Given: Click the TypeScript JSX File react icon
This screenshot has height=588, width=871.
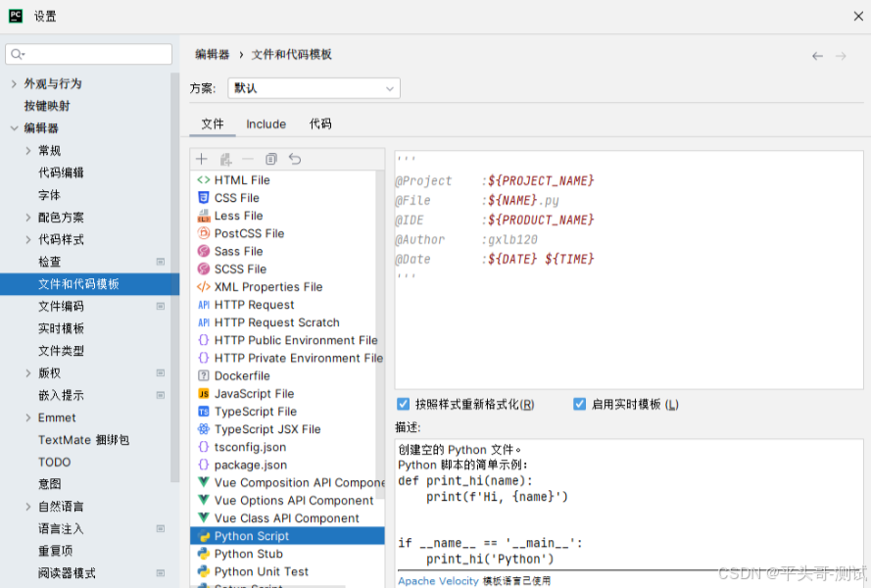Looking at the screenshot, I should coord(204,429).
